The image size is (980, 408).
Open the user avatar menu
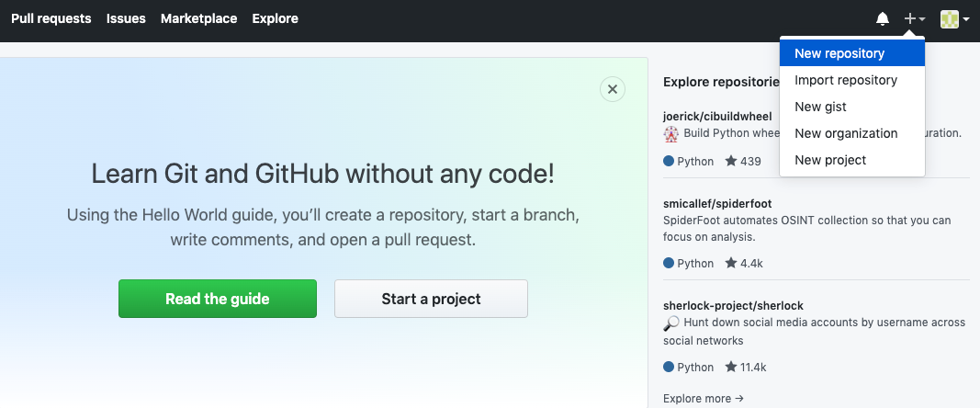[955, 19]
